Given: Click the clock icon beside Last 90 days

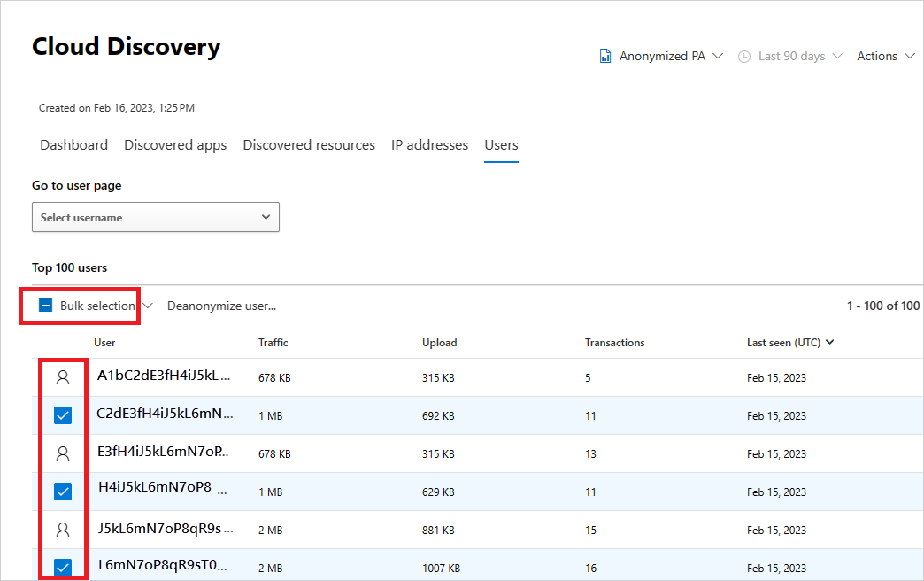Looking at the screenshot, I should (x=743, y=55).
